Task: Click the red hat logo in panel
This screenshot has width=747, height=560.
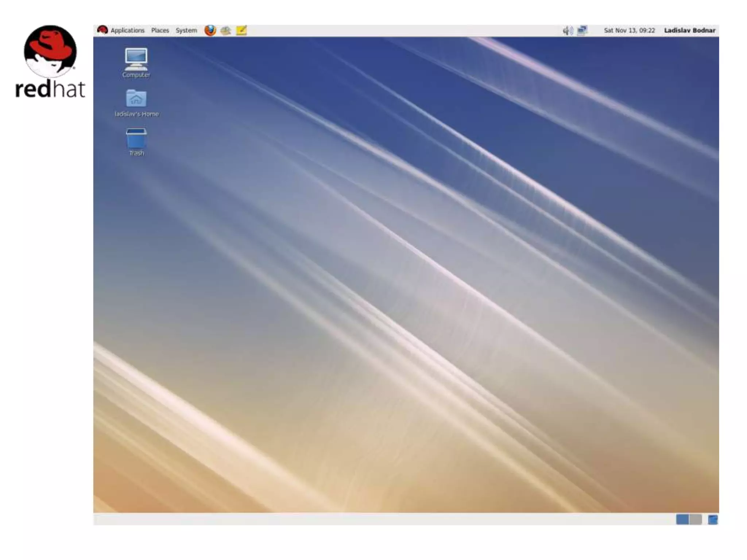Action: (x=102, y=30)
